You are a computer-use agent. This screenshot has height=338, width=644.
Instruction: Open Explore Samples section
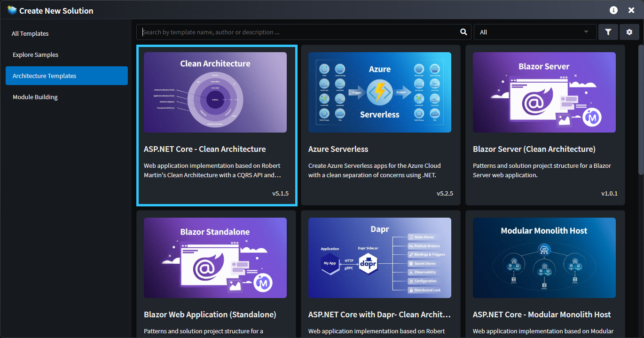tap(67, 55)
